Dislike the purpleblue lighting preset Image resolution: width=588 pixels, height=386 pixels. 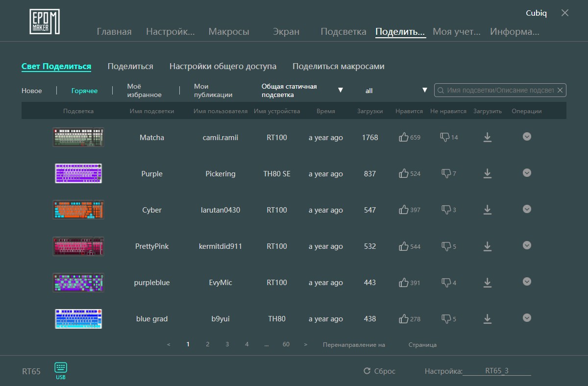click(446, 282)
